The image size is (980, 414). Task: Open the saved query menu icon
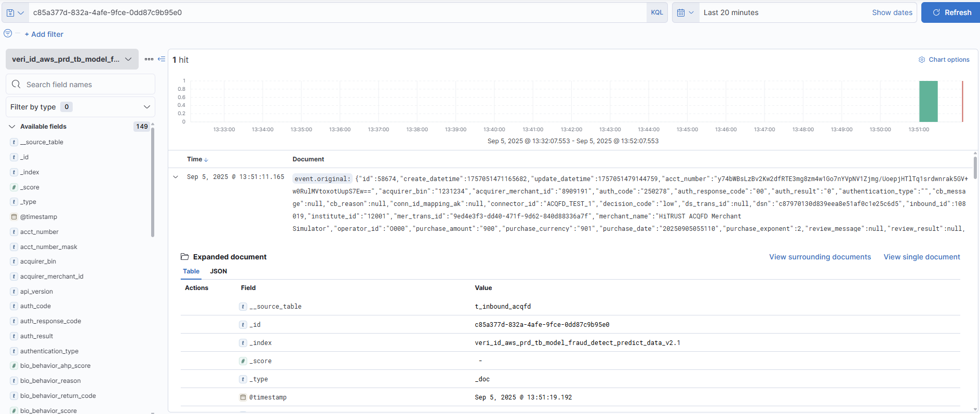click(x=15, y=12)
